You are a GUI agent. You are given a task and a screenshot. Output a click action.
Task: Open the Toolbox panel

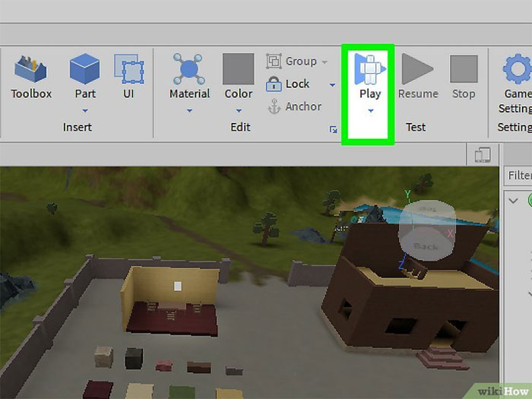click(31, 77)
